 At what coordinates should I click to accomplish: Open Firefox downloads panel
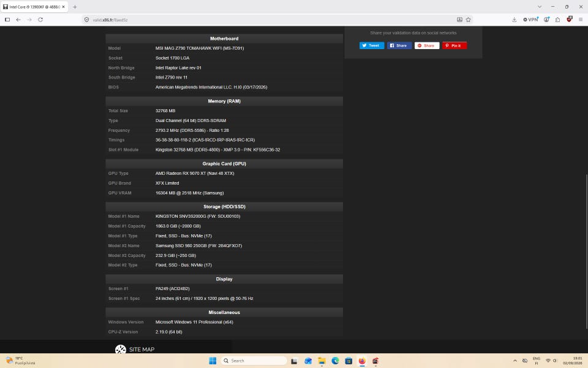tap(514, 20)
